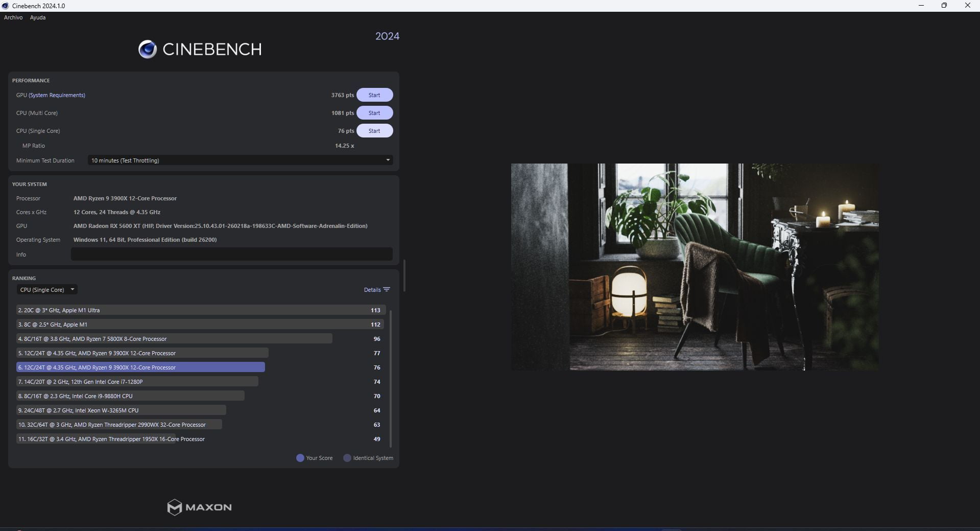Click the left panel vertical scrollbar
This screenshot has height=531, width=980.
click(404, 276)
